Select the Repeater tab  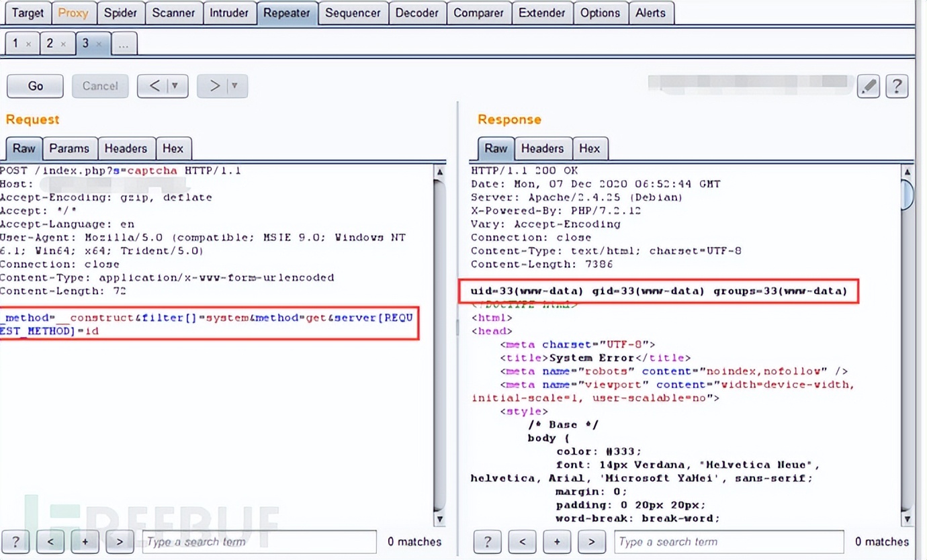[x=287, y=13]
